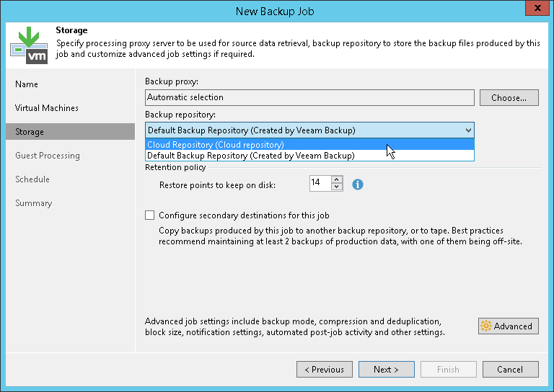Cancel the backup job wizard

(x=509, y=370)
